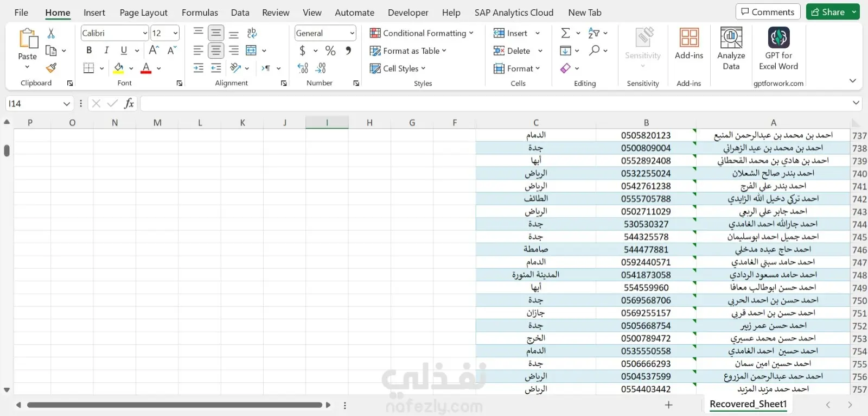Viewport: 868px width, 416px height.
Task: Click the Cut scissors icon
Action: [x=51, y=34]
